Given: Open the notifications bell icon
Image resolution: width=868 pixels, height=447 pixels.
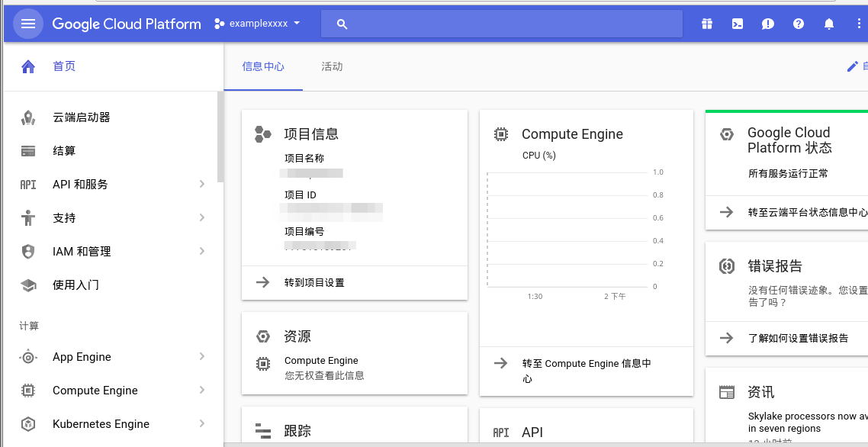Looking at the screenshot, I should click(828, 24).
